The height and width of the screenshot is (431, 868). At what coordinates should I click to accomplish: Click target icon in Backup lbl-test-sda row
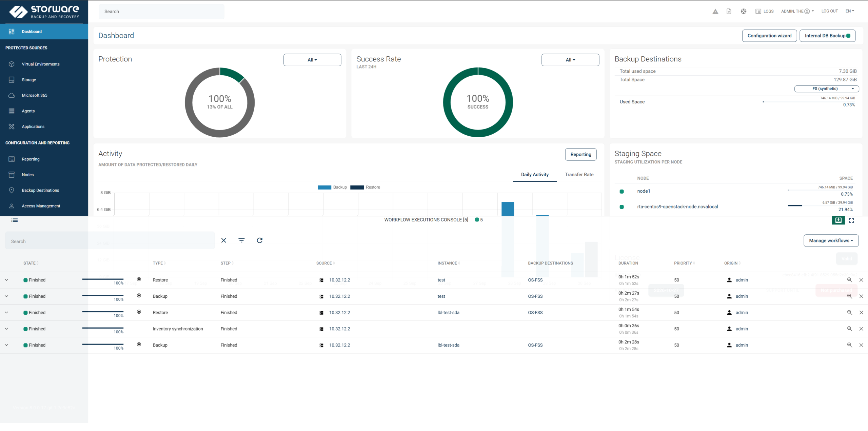click(139, 345)
